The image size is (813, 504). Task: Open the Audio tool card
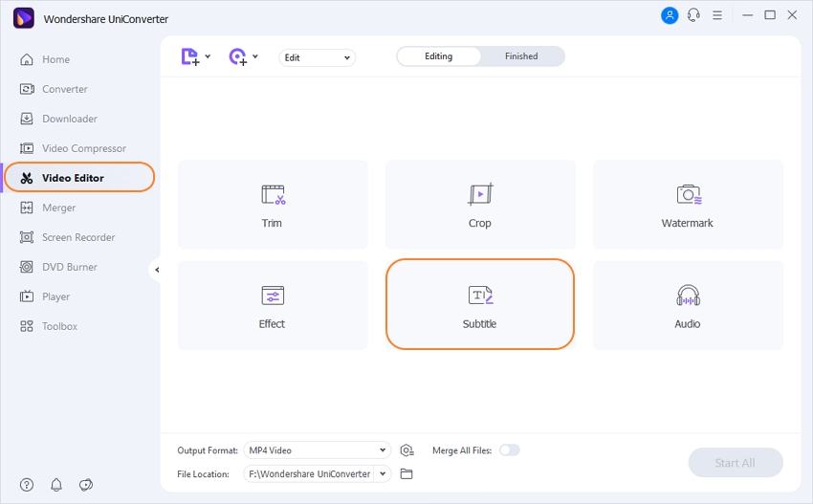click(688, 305)
